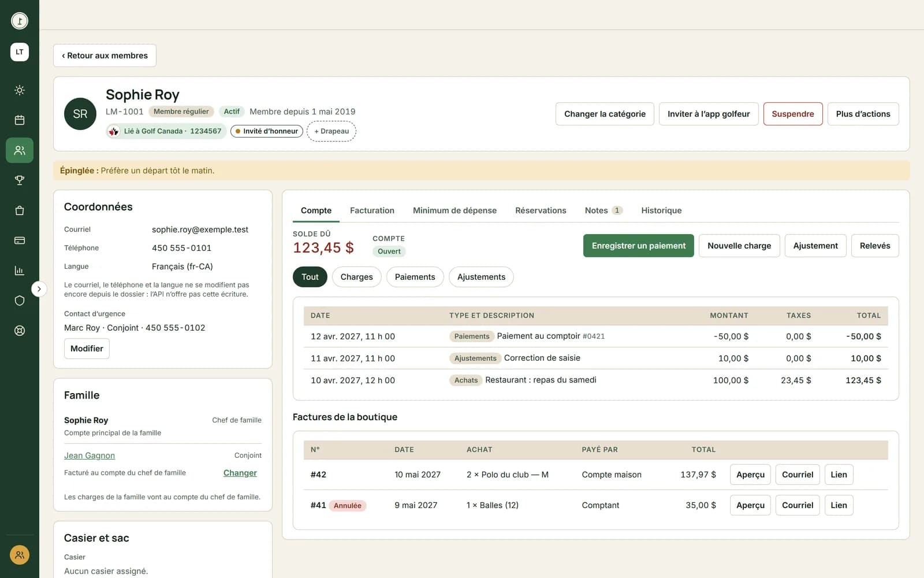Click Nouvelle charge button
The image size is (924, 578).
(x=739, y=246)
